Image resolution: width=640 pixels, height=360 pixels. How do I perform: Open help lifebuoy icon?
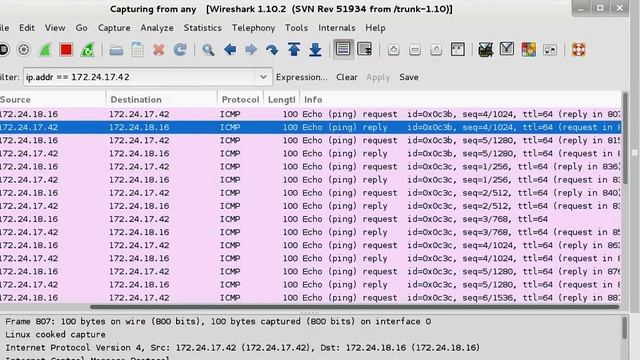[x=578, y=50]
